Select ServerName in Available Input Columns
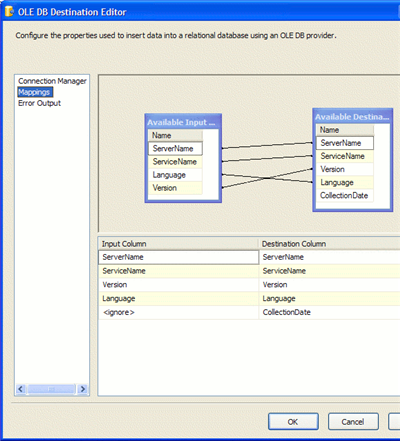The image size is (400, 441). click(175, 148)
